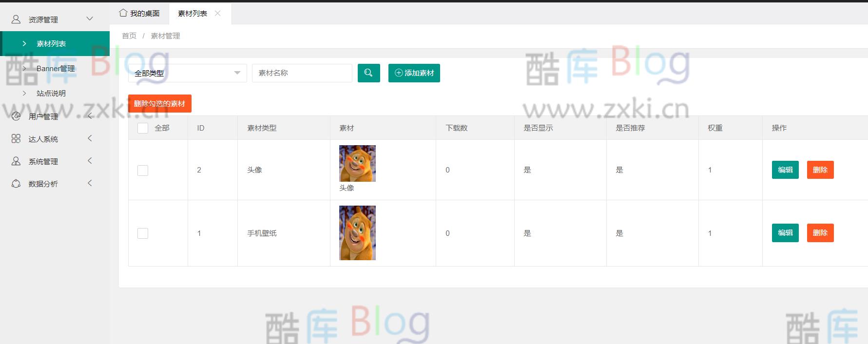Edit the 手机壁纸 row with 编辑
The image size is (868, 344).
click(785, 233)
